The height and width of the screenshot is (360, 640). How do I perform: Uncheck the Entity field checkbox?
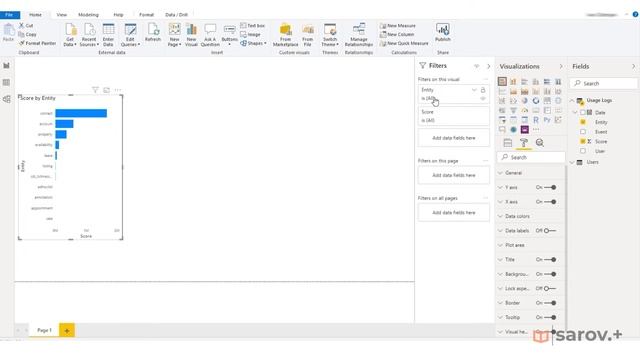pos(583,122)
